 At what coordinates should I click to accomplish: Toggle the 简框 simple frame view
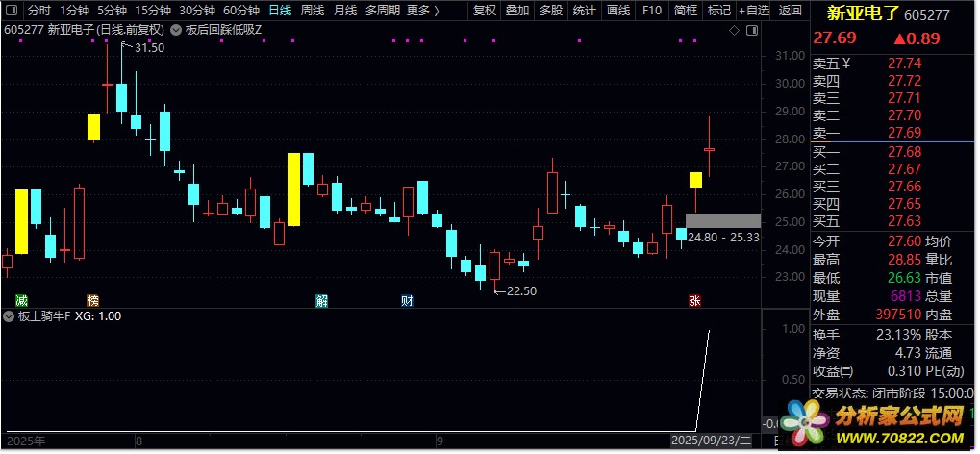pyautogui.click(x=686, y=10)
